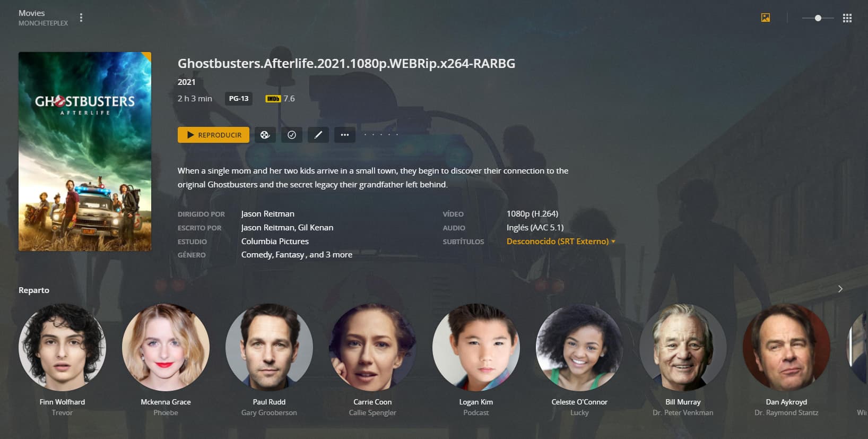The width and height of the screenshot is (868, 439).
Task: Open Bill Murray cast photo
Action: pyautogui.click(x=683, y=347)
